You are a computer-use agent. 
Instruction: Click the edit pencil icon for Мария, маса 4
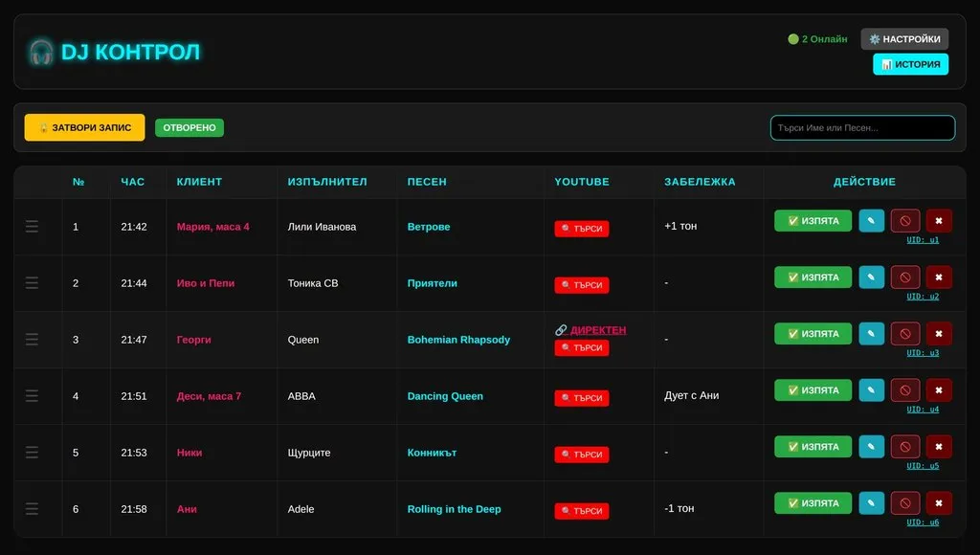[x=871, y=221]
